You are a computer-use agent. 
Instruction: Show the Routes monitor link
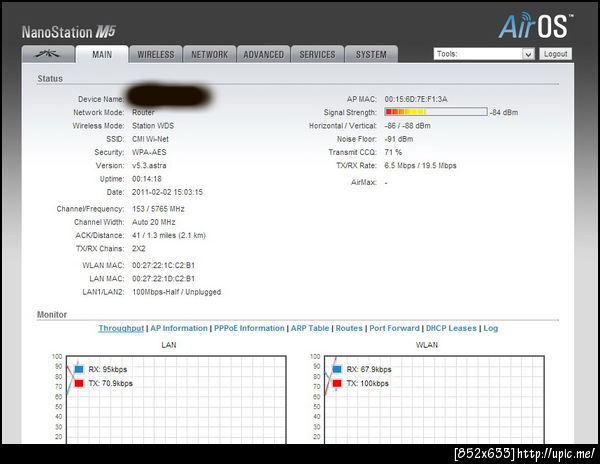click(x=349, y=328)
